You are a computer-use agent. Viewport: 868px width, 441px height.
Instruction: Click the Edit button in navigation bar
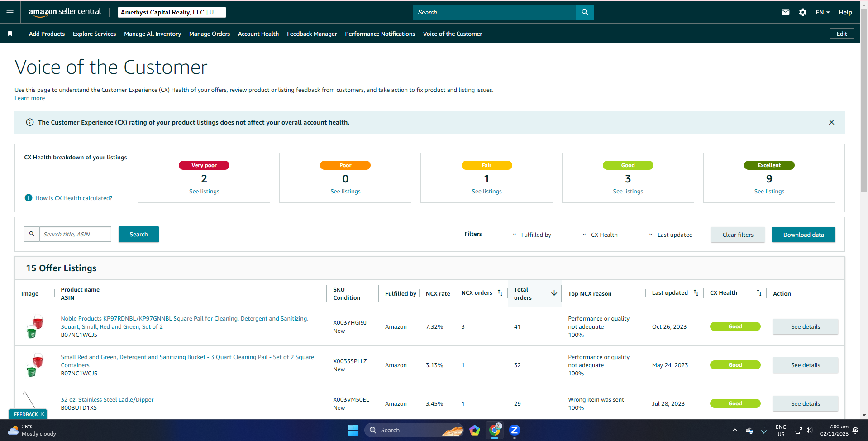coord(842,34)
